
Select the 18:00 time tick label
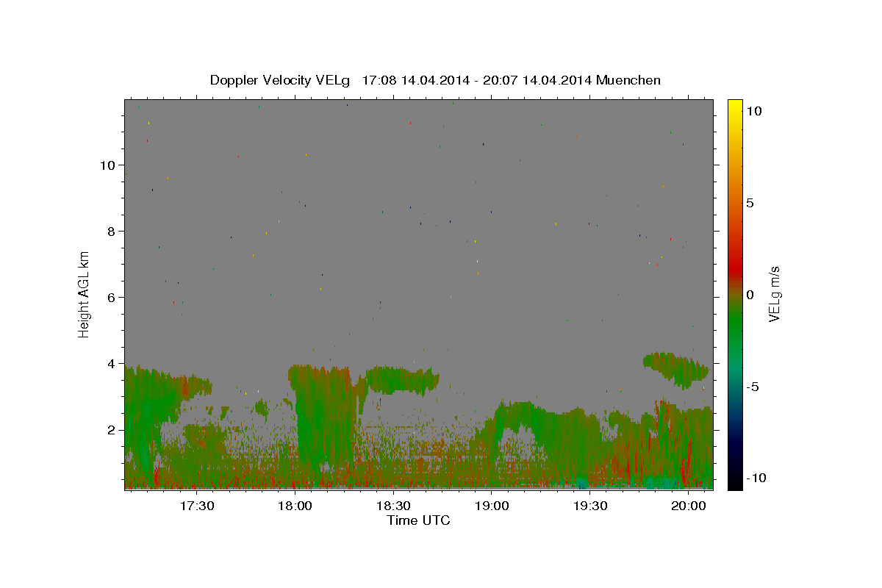pyautogui.click(x=295, y=506)
